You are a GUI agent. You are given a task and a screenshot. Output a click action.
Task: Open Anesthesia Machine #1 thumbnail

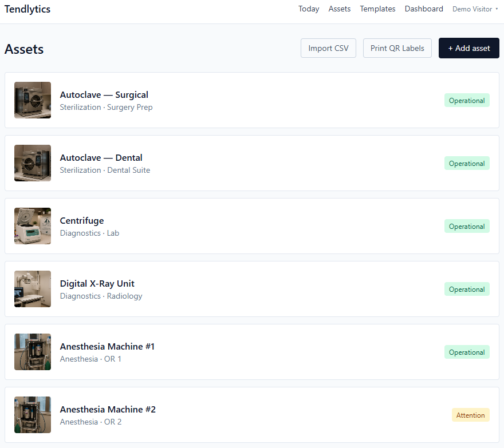[33, 352]
